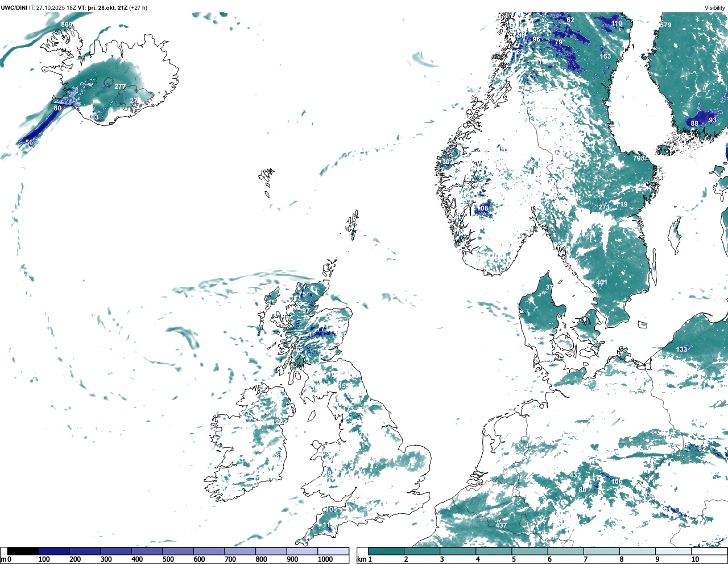Click the '163' value in northern Sweden
The height and width of the screenshot is (564, 728).
coord(605,56)
